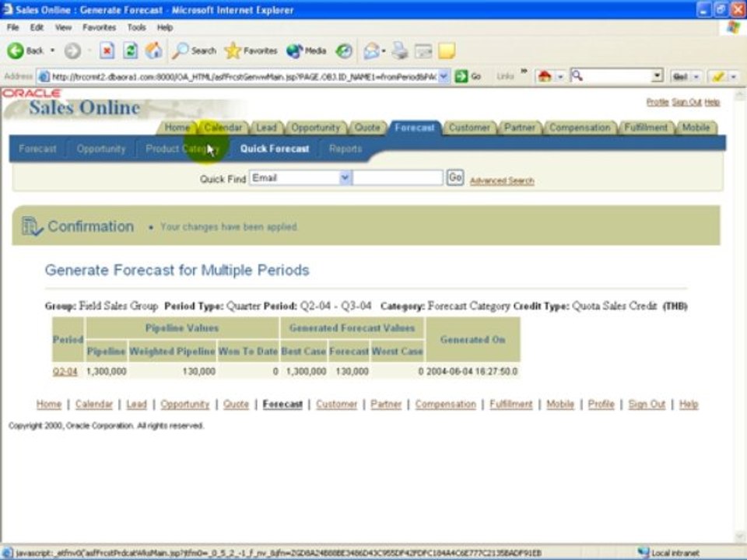
Task: Select the Reports subtab
Action: 345,149
